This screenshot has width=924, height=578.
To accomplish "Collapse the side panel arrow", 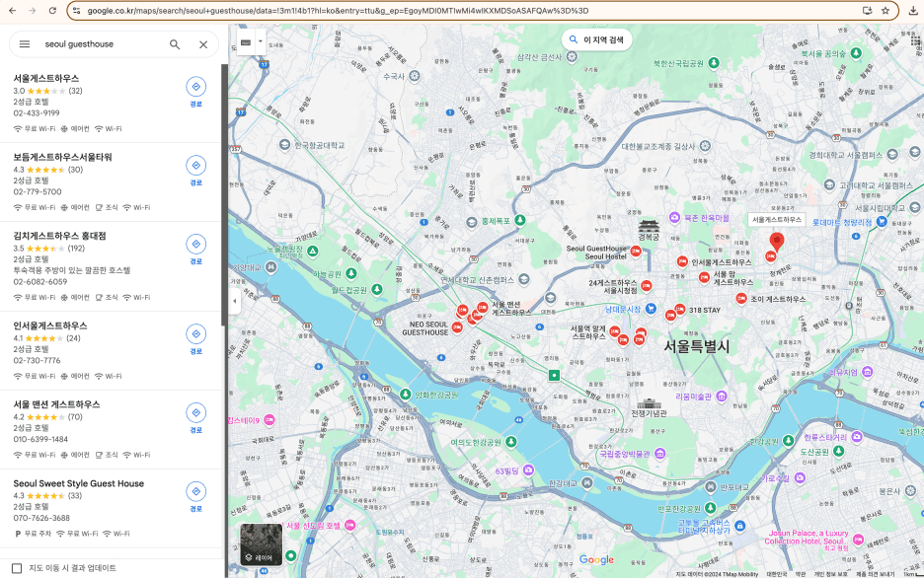I will [x=235, y=302].
